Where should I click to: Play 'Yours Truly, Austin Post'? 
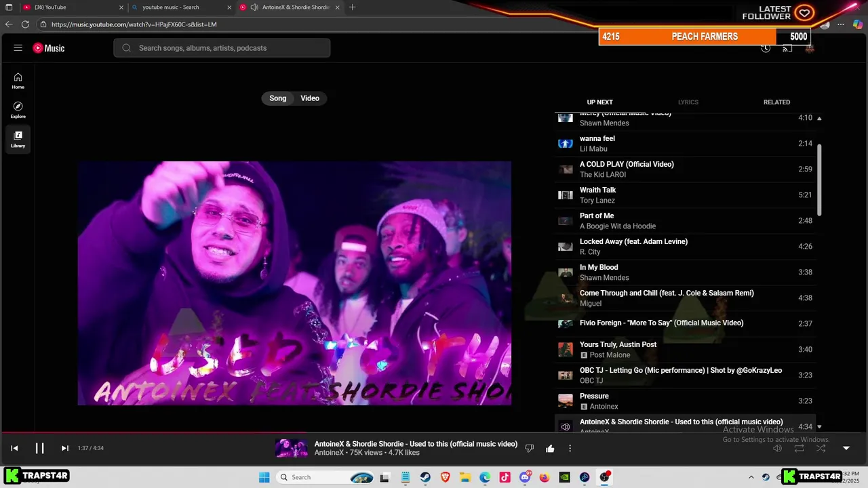click(686, 350)
